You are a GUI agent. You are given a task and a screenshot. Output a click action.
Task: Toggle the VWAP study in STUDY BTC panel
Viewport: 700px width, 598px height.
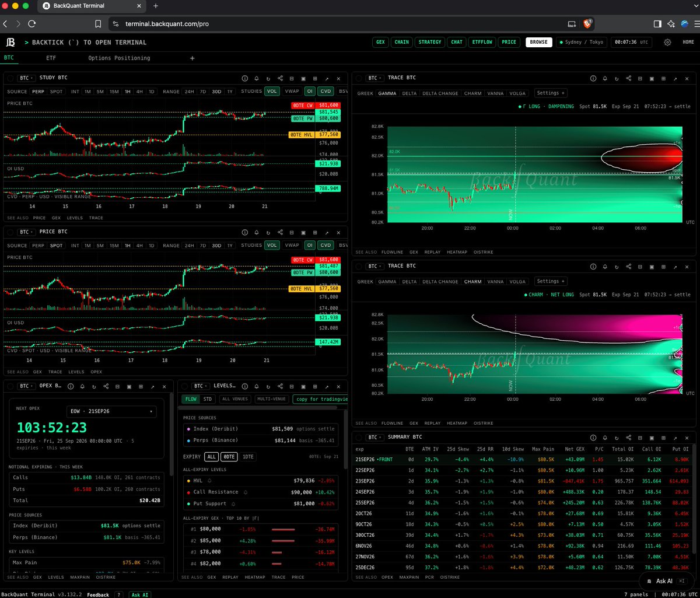click(291, 91)
